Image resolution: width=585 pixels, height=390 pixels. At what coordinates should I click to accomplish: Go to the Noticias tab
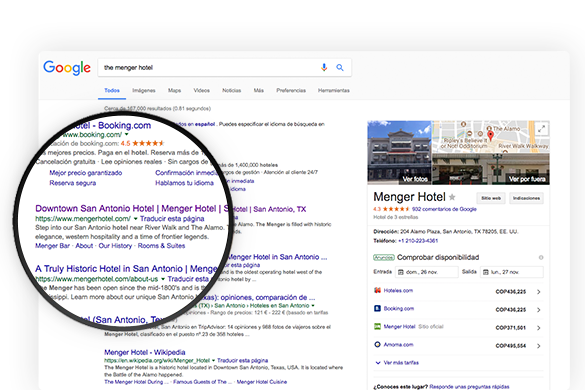(231, 90)
